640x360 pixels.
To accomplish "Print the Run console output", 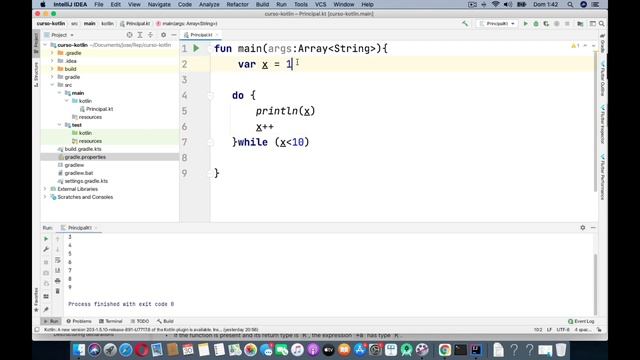I will tap(58, 281).
